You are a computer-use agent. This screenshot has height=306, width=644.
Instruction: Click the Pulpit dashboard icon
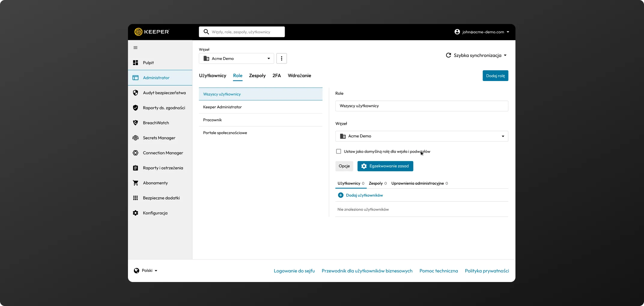(x=135, y=63)
